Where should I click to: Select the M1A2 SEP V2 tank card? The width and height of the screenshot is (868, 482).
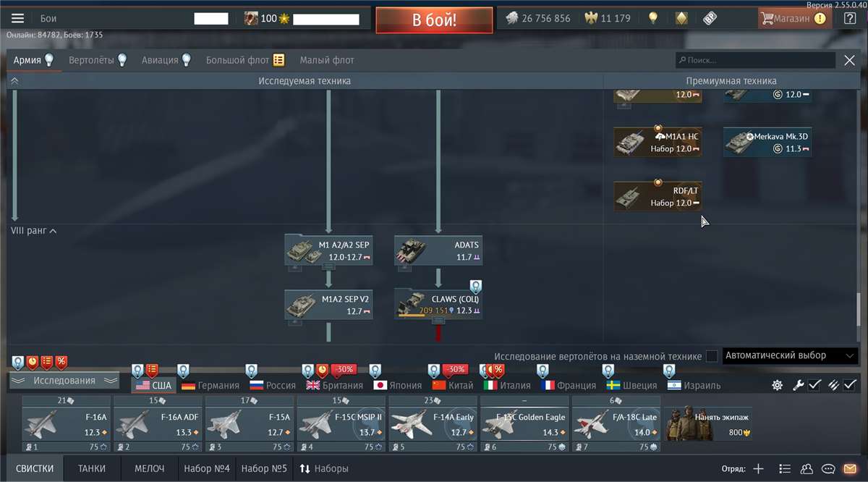[328, 305]
